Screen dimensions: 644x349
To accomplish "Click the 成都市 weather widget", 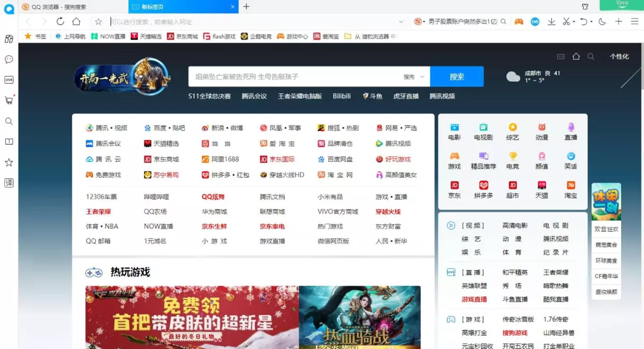I will pos(533,77).
